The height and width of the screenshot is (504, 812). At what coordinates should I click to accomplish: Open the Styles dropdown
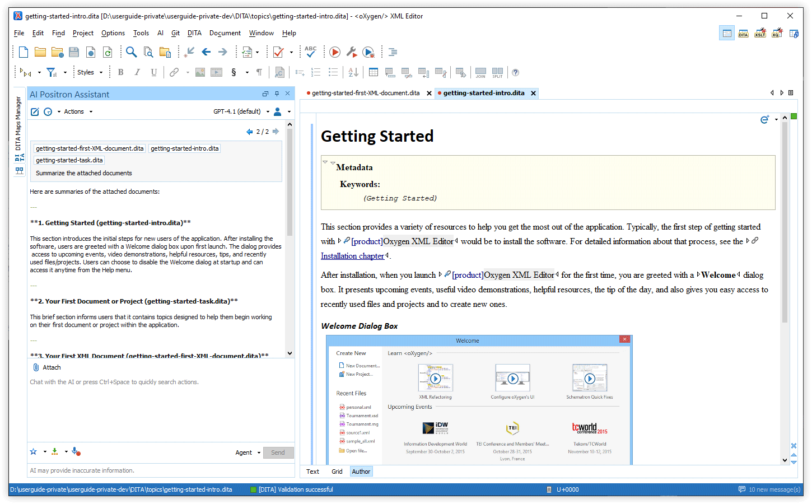click(90, 72)
